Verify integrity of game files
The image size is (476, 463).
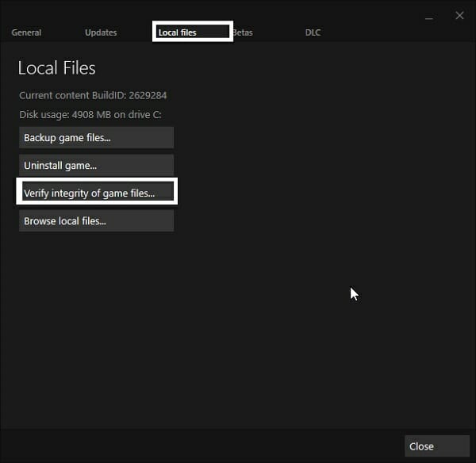coord(96,193)
